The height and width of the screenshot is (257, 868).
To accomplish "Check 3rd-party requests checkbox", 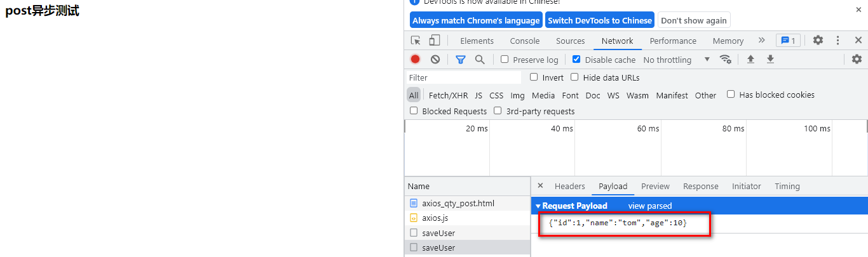I will [x=498, y=110].
